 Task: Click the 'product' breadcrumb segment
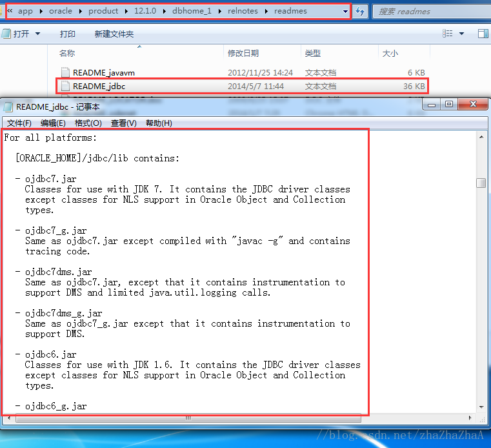click(x=103, y=11)
